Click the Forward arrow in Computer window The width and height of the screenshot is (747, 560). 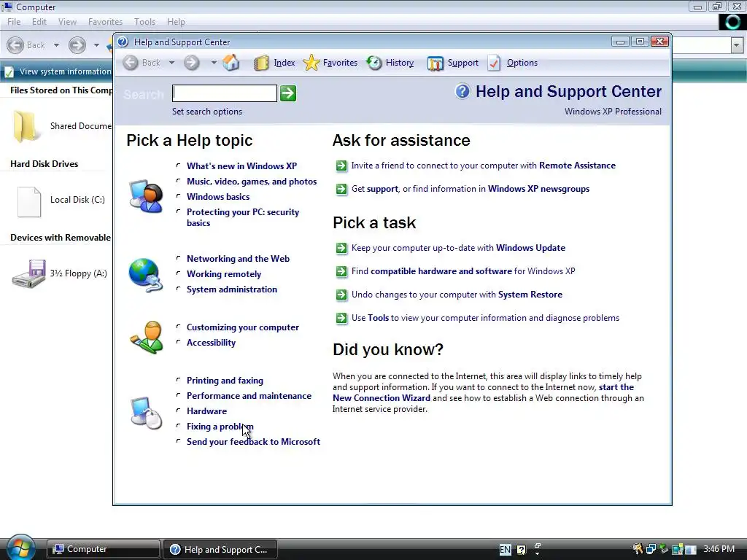point(77,45)
